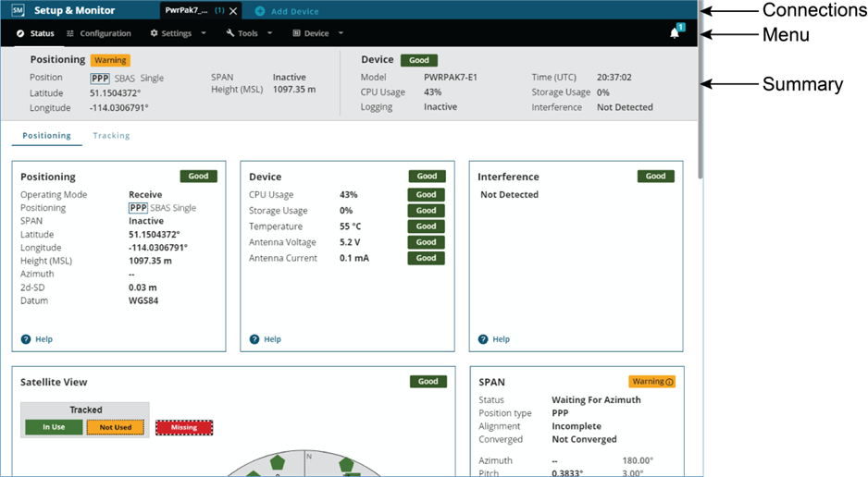The height and width of the screenshot is (477, 868).
Task: Click the red Missing legend swatch
Action: pos(184,427)
